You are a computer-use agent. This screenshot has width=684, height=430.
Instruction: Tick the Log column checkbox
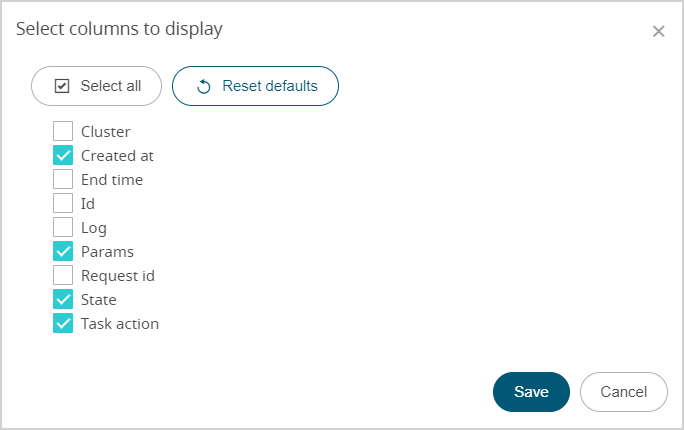click(63, 227)
